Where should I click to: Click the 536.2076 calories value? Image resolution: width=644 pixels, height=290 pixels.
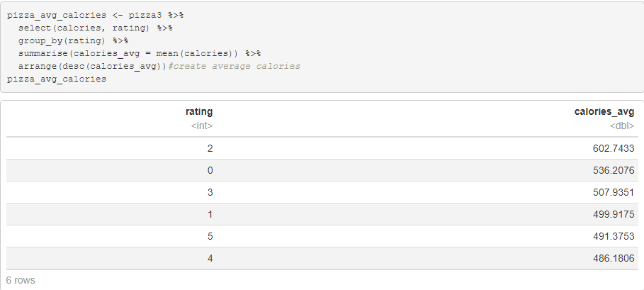point(614,170)
